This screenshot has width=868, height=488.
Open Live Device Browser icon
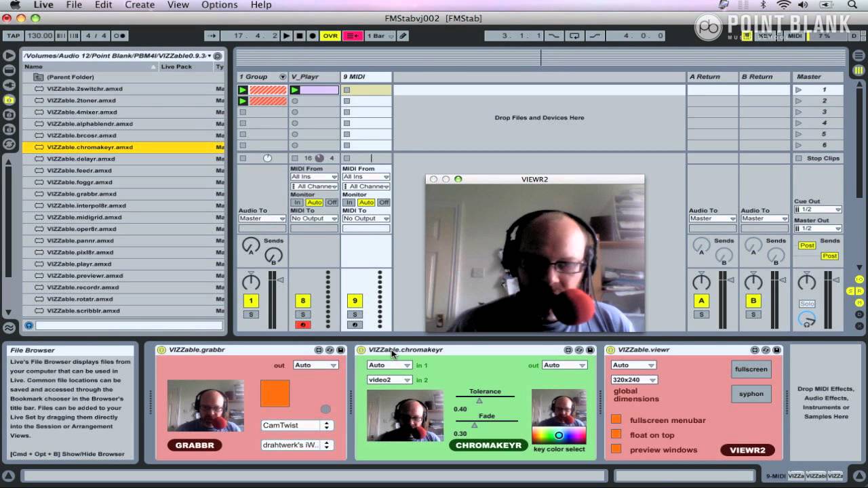tap(9, 56)
